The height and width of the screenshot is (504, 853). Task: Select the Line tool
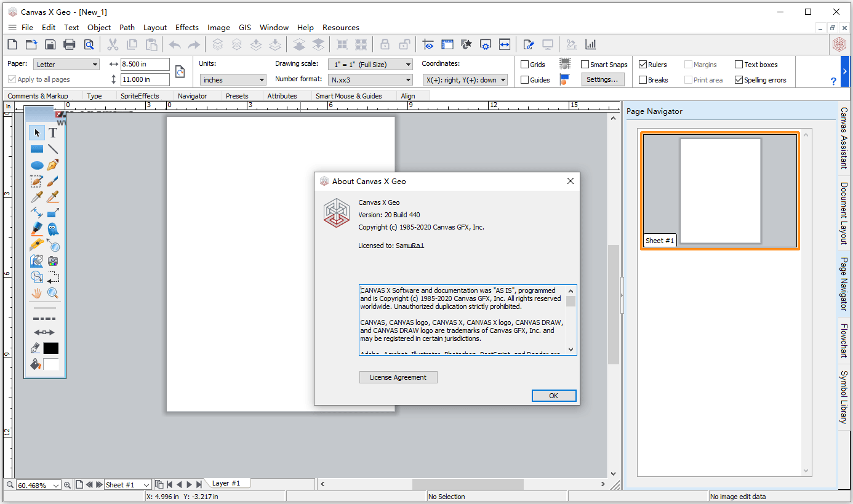pyautogui.click(x=53, y=149)
